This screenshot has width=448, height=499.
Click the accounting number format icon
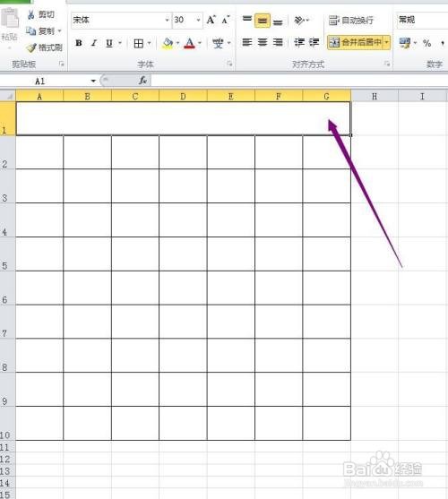click(405, 43)
